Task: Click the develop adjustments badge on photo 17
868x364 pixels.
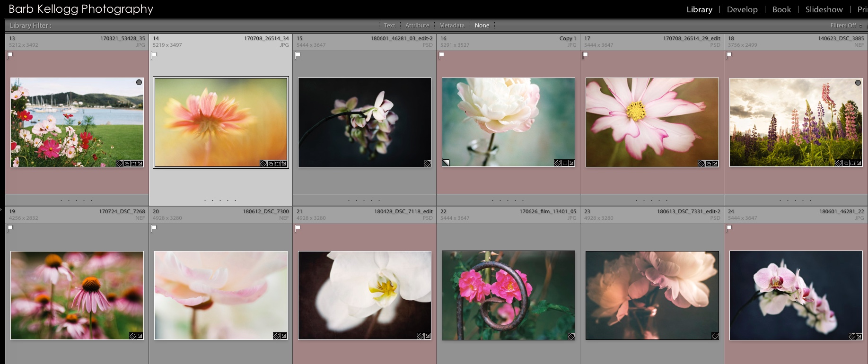Action: tap(715, 164)
